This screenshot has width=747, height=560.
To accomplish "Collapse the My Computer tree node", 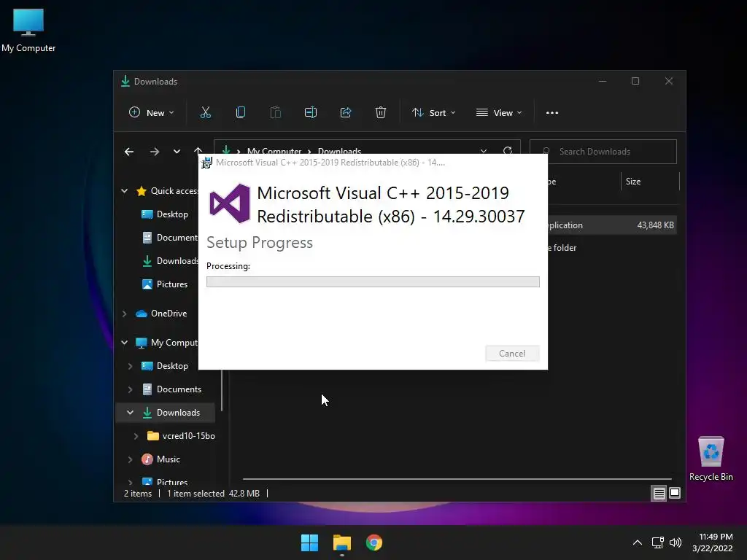I will [124, 343].
